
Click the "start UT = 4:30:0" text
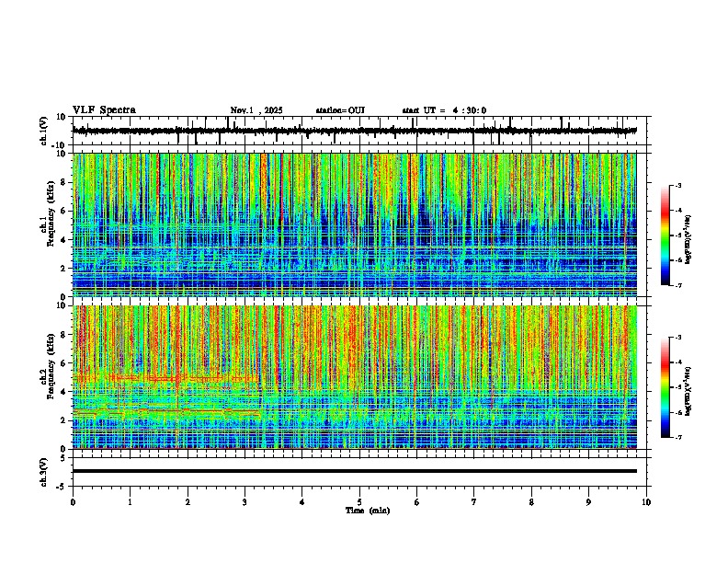click(444, 110)
